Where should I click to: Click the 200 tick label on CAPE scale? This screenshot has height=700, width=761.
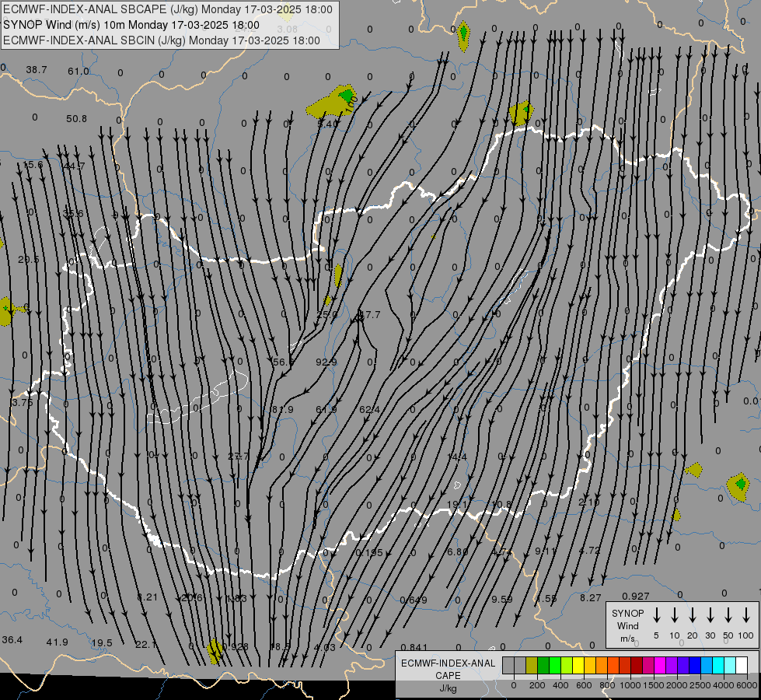tap(537, 685)
